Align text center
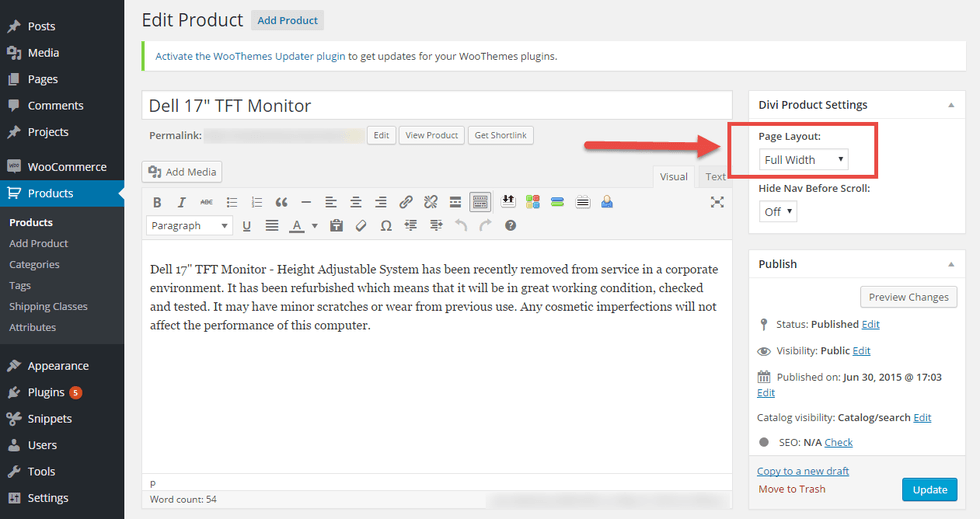 [x=356, y=202]
